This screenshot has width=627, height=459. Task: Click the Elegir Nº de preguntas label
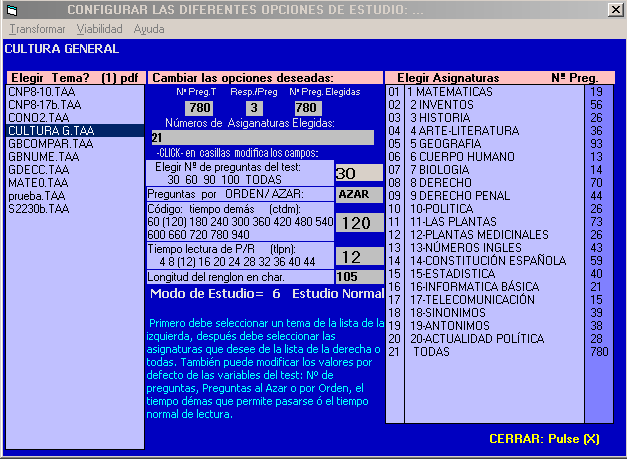click(x=240, y=173)
